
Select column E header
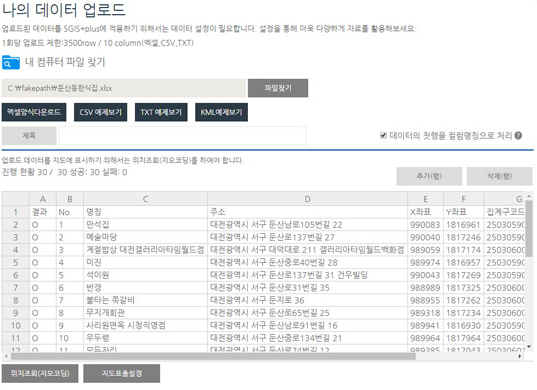click(x=425, y=199)
